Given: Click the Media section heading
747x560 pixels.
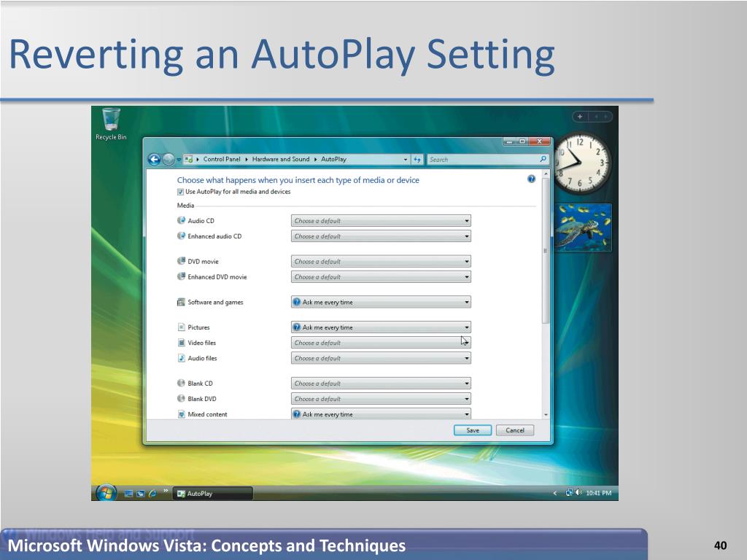Looking at the screenshot, I should [x=185, y=205].
